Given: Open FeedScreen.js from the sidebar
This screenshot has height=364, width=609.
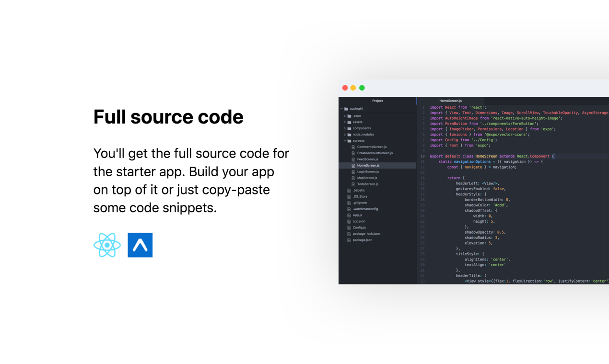Looking at the screenshot, I should 368,159.
